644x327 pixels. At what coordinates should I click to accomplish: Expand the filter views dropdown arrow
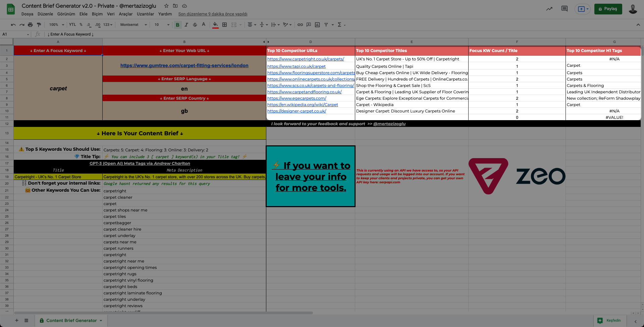coord(333,25)
